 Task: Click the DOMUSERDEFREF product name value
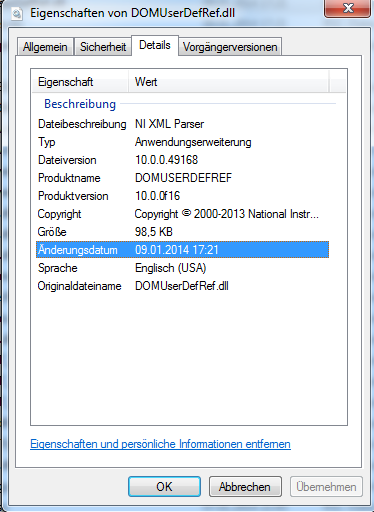point(183,178)
